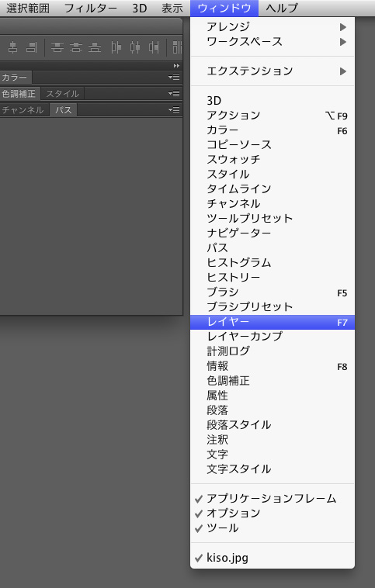The width and height of the screenshot is (375, 588).
Task: Choose カラー (F6) from the Window menu
Action: tap(273, 130)
